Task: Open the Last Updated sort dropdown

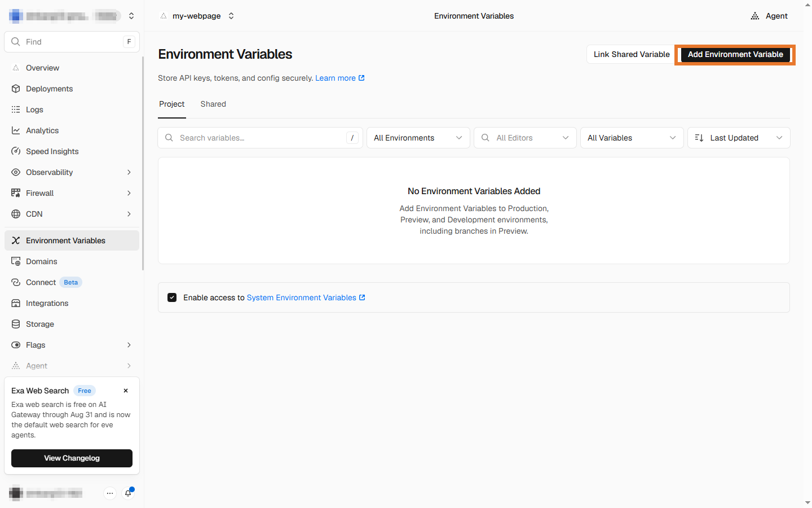Action: click(x=739, y=138)
